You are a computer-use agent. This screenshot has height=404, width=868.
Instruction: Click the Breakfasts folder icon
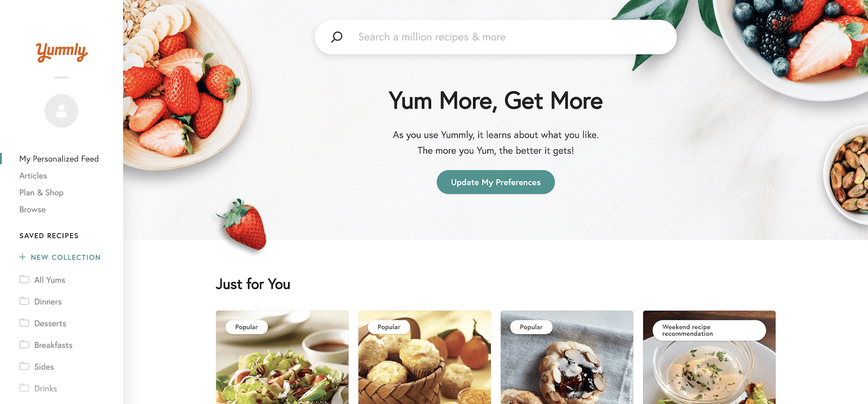pos(24,344)
